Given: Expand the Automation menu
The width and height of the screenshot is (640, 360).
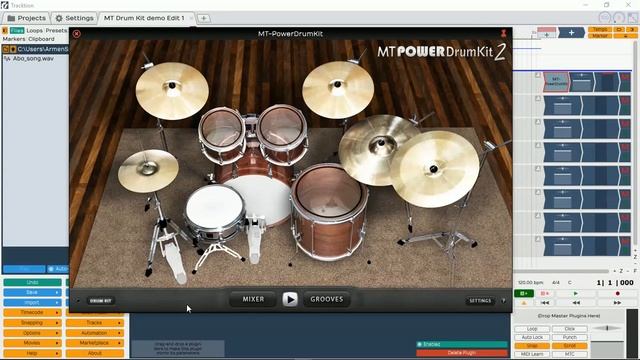Looking at the screenshot, I should click(x=95, y=333).
